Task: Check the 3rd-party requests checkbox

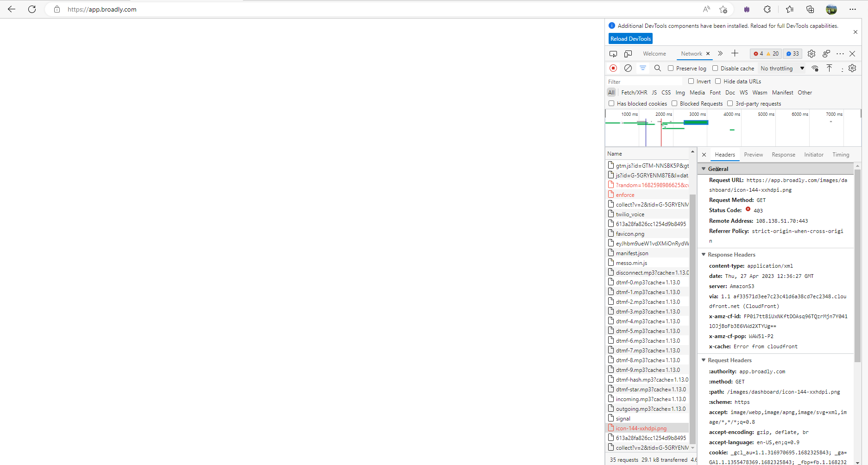Action: (x=730, y=103)
